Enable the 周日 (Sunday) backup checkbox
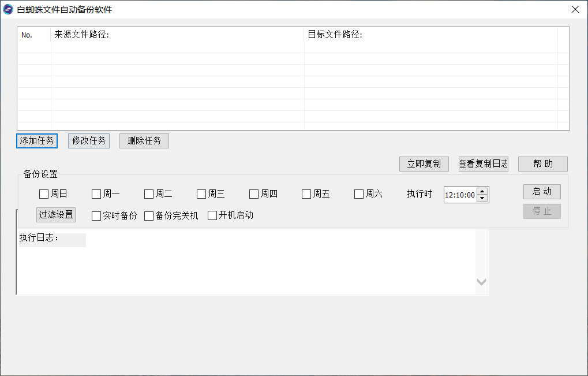This screenshot has height=376, width=588. point(43,194)
